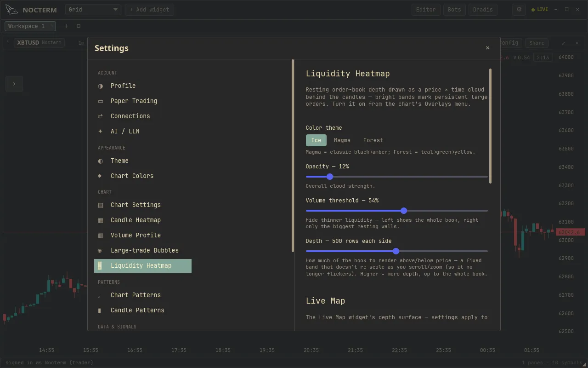The width and height of the screenshot is (588, 368).
Task: Open Volume Profile settings
Action: click(143, 236)
